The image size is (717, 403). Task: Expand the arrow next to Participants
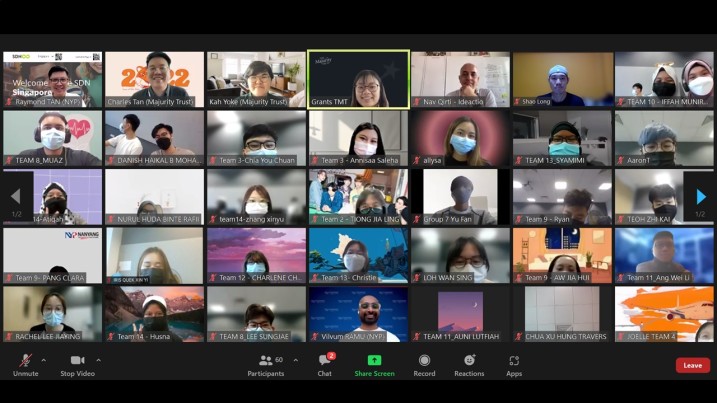(x=295, y=360)
